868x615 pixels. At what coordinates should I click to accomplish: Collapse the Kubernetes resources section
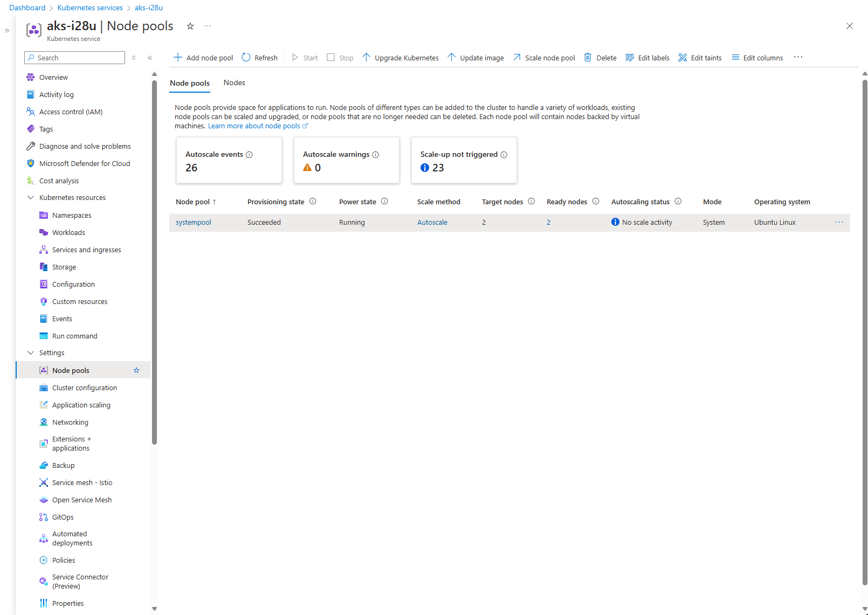(x=31, y=198)
